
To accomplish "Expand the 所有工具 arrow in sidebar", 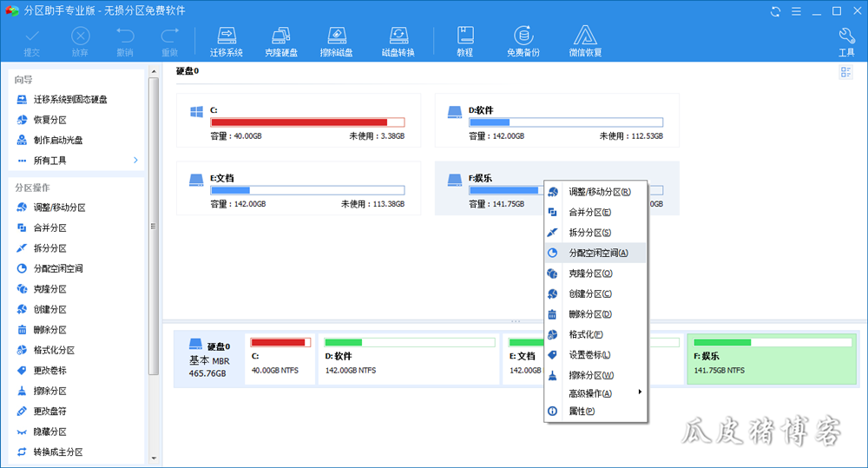I will coord(135,161).
